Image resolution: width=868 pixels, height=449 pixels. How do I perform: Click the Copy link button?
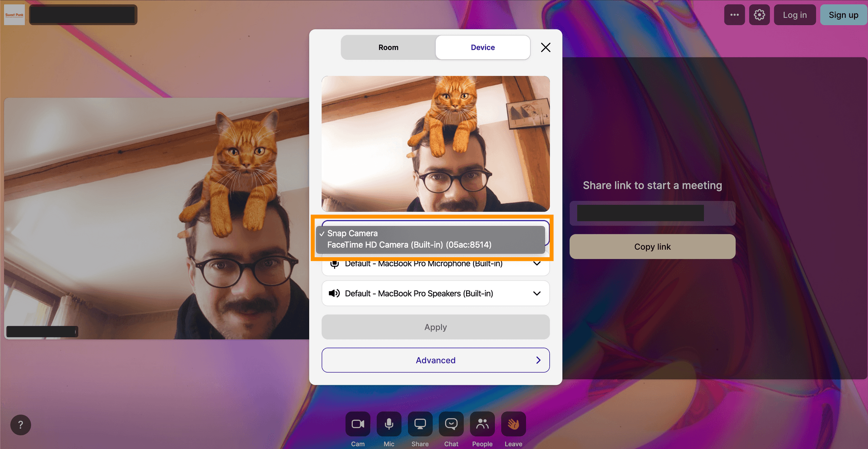(x=652, y=246)
